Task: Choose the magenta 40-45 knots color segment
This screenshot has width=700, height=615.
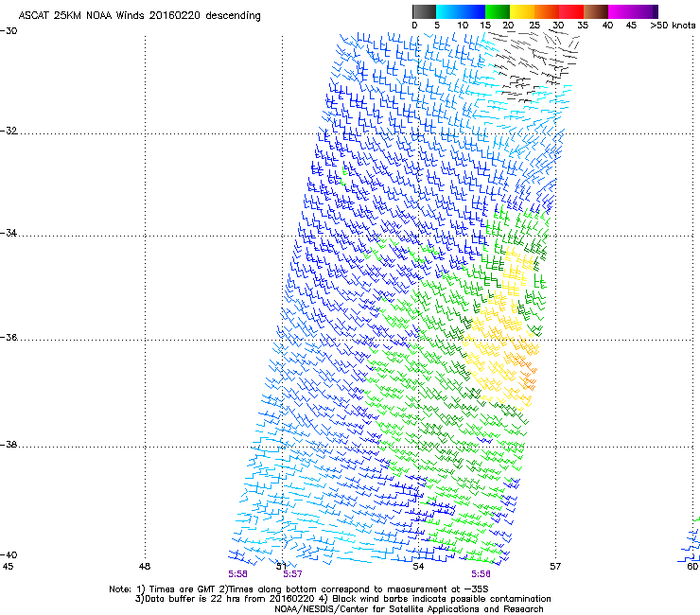Action: [x=621, y=11]
